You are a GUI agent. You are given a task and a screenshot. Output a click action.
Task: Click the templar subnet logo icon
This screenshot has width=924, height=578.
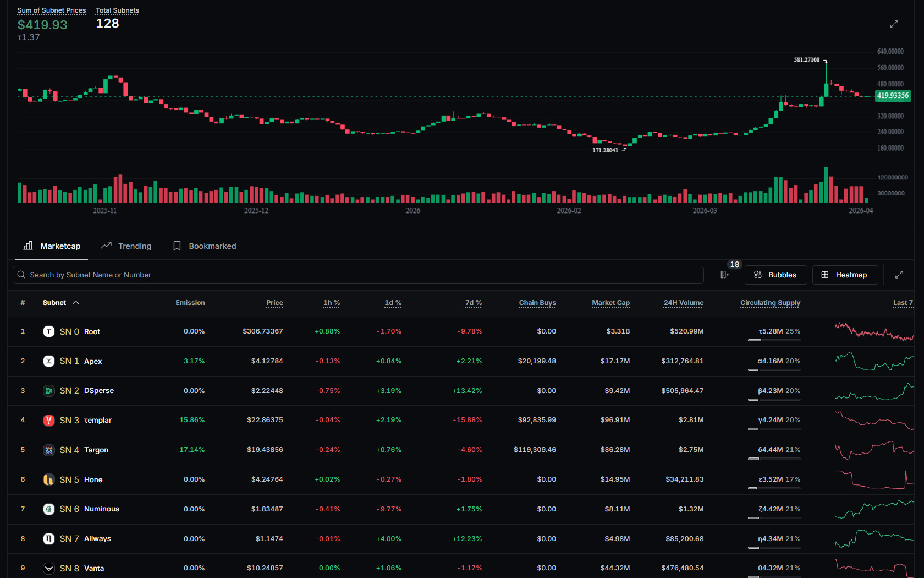point(49,420)
